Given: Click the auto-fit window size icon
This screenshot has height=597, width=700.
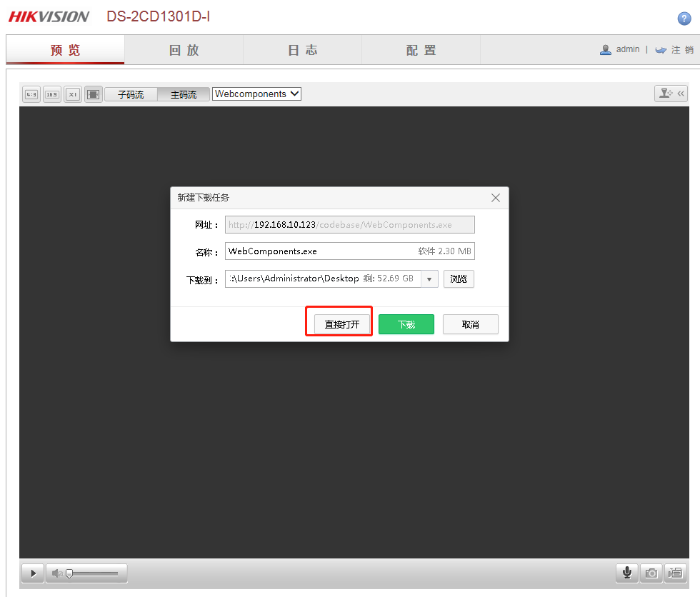Looking at the screenshot, I should (x=94, y=94).
